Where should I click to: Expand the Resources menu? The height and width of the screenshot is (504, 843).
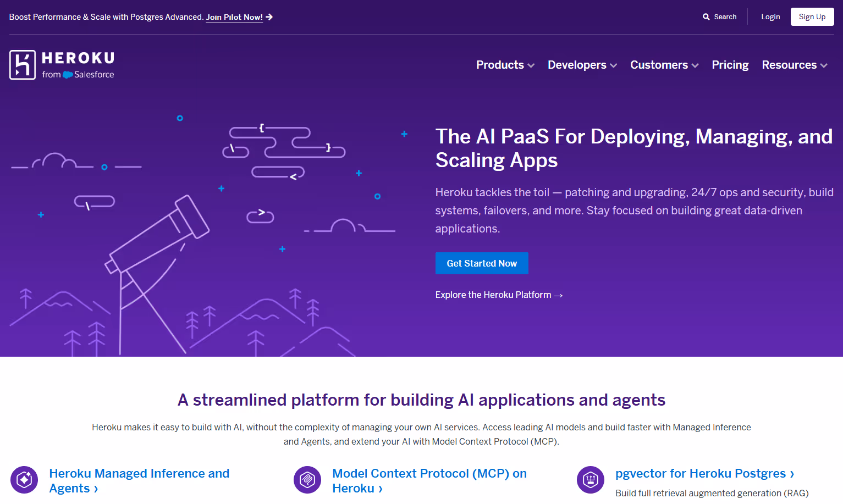pos(795,65)
